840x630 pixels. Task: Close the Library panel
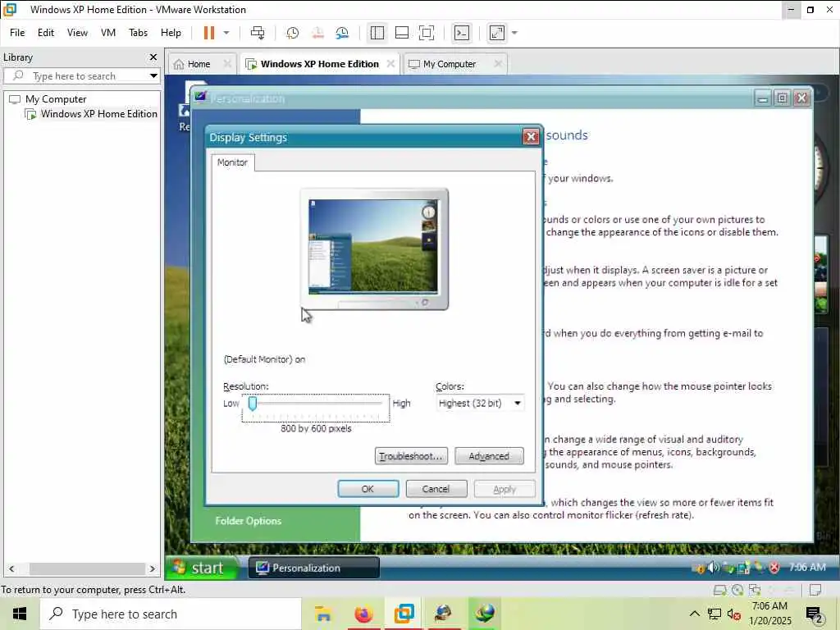click(153, 57)
